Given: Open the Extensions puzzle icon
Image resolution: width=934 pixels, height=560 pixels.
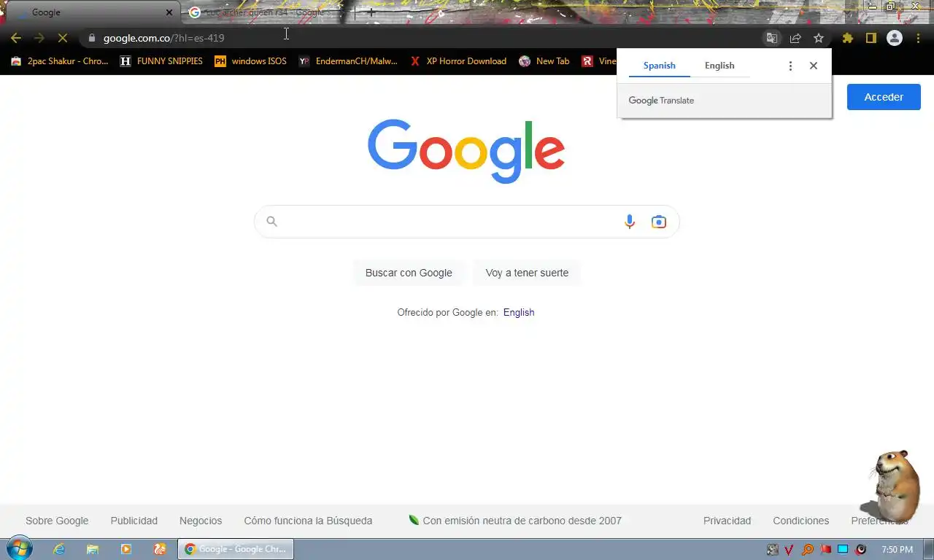Looking at the screenshot, I should tap(847, 38).
